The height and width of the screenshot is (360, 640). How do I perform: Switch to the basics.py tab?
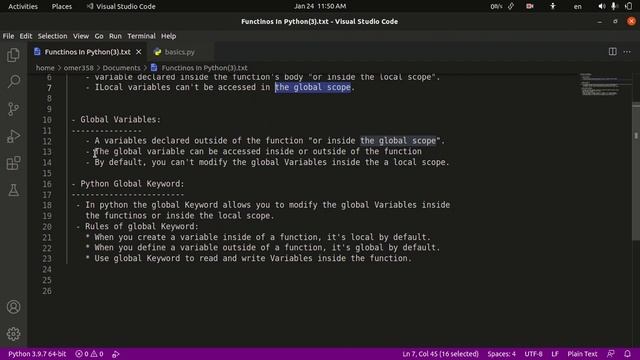(180, 52)
